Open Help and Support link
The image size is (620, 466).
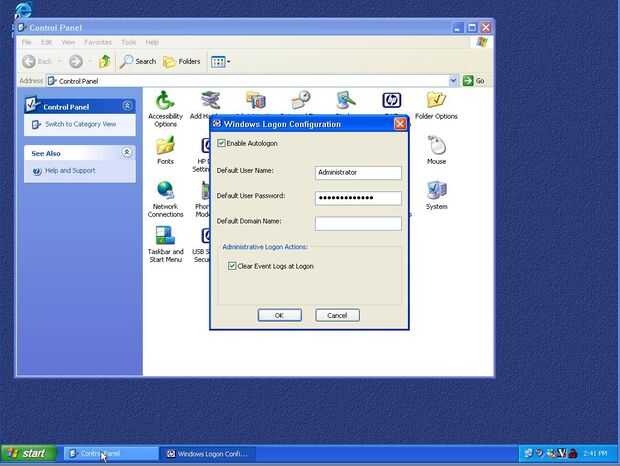(70, 171)
